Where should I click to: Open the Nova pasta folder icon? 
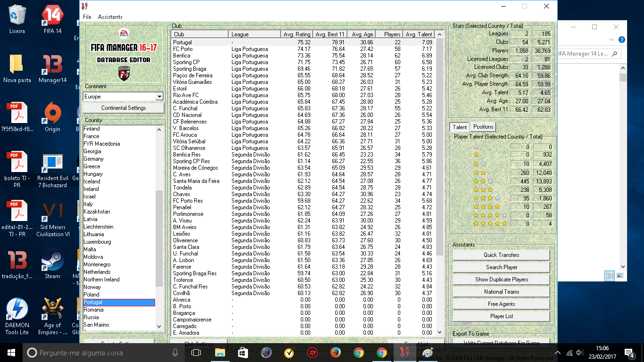coord(17,69)
